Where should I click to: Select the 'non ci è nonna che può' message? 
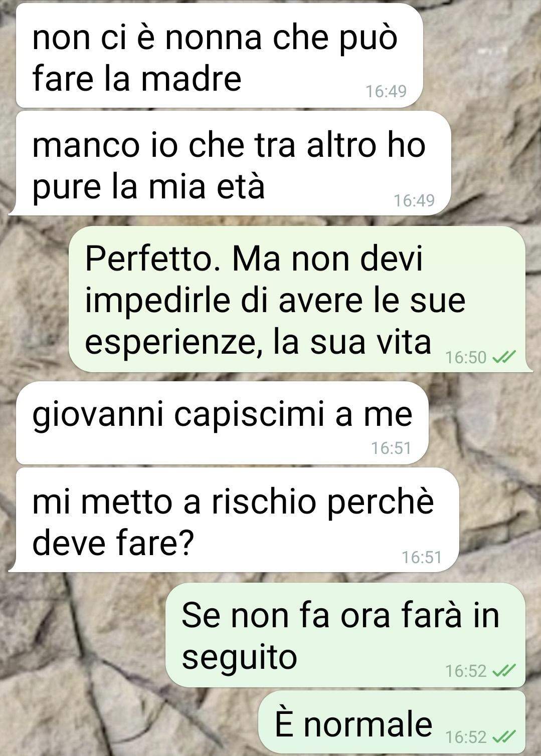click(219, 57)
